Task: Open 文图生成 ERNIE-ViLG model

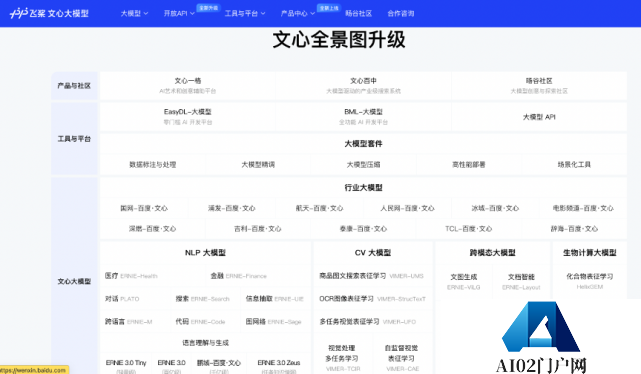Action: [464, 282]
